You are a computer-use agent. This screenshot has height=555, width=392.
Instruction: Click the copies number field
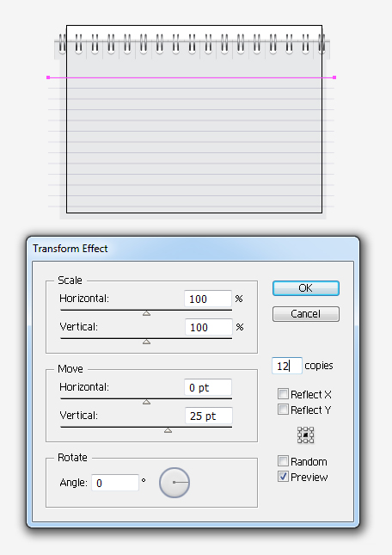coord(287,366)
